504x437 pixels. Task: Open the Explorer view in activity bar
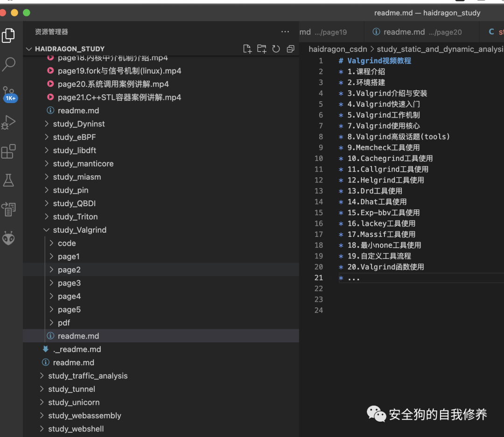(x=8, y=35)
